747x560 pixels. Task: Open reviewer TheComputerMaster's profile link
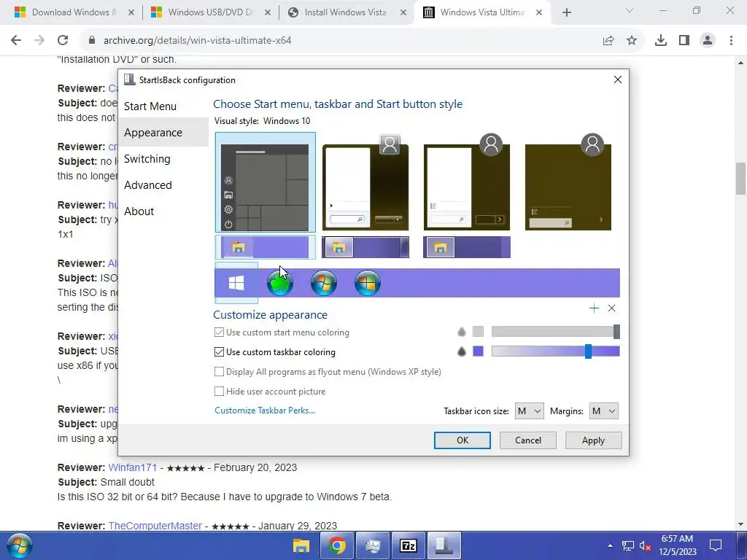click(155, 526)
